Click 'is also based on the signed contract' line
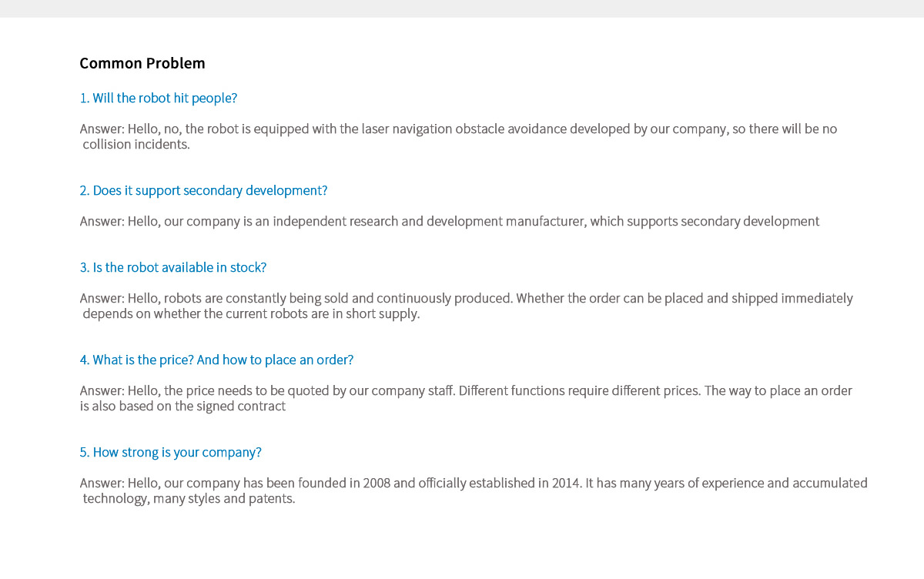 [x=182, y=407]
